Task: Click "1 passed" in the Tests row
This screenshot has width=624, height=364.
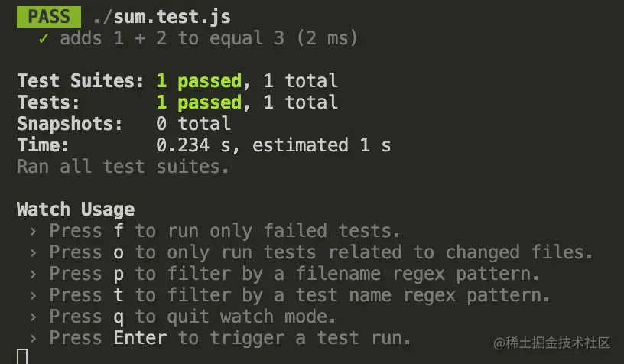Action: (199, 102)
